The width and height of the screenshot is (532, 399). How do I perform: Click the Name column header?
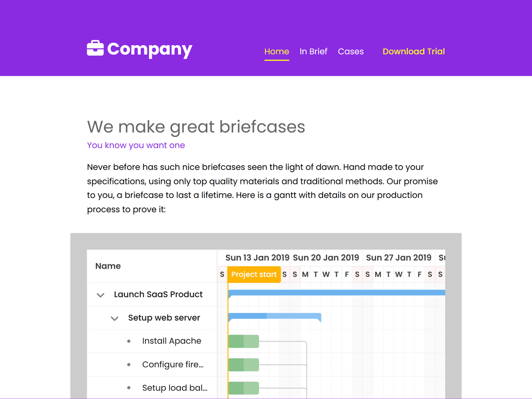108,266
